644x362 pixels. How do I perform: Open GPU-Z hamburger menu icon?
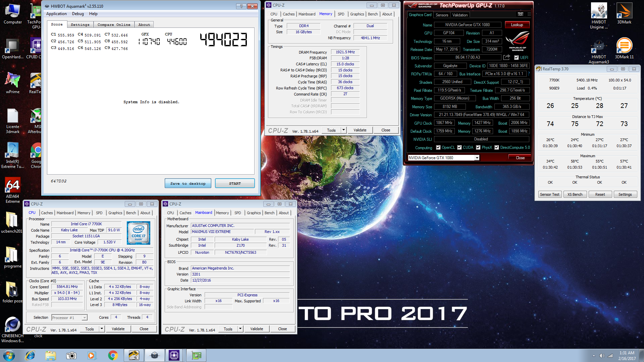[x=529, y=14]
